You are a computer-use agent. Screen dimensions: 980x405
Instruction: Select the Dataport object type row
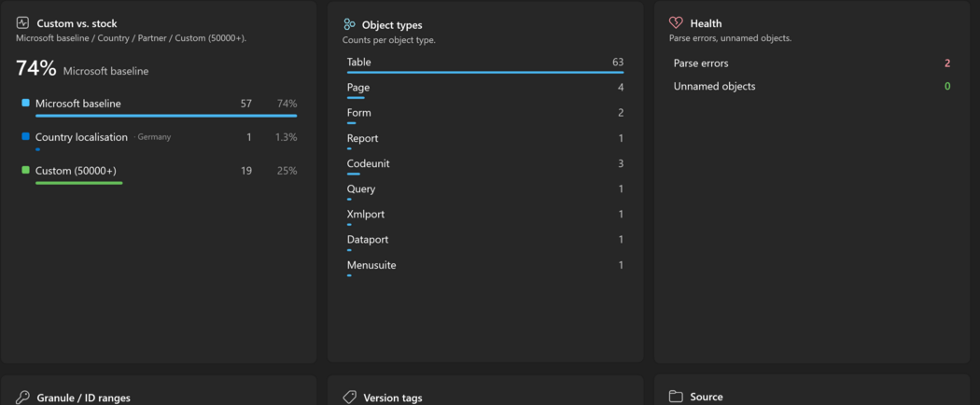coord(485,243)
